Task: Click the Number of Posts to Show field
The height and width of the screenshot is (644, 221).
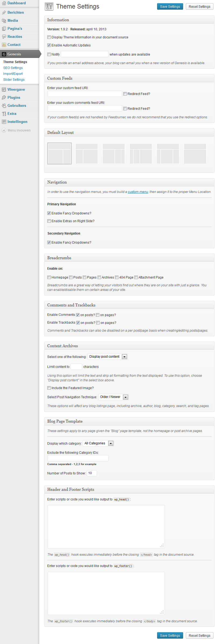Action: coord(92,473)
